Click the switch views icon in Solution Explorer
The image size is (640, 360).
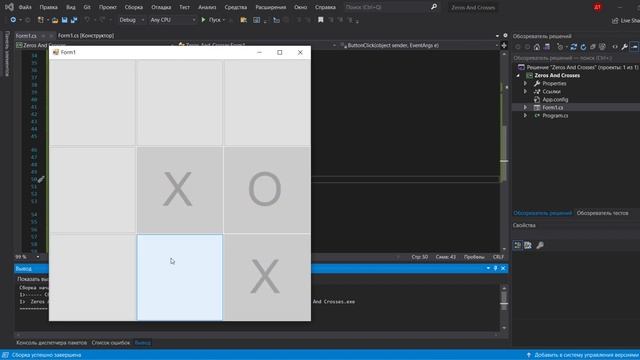(x=547, y=47)
